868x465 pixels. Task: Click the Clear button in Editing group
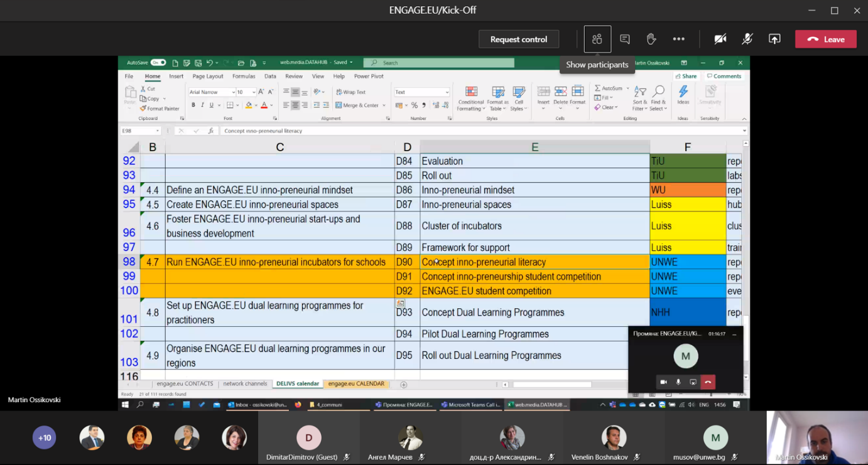coord(605,107)
